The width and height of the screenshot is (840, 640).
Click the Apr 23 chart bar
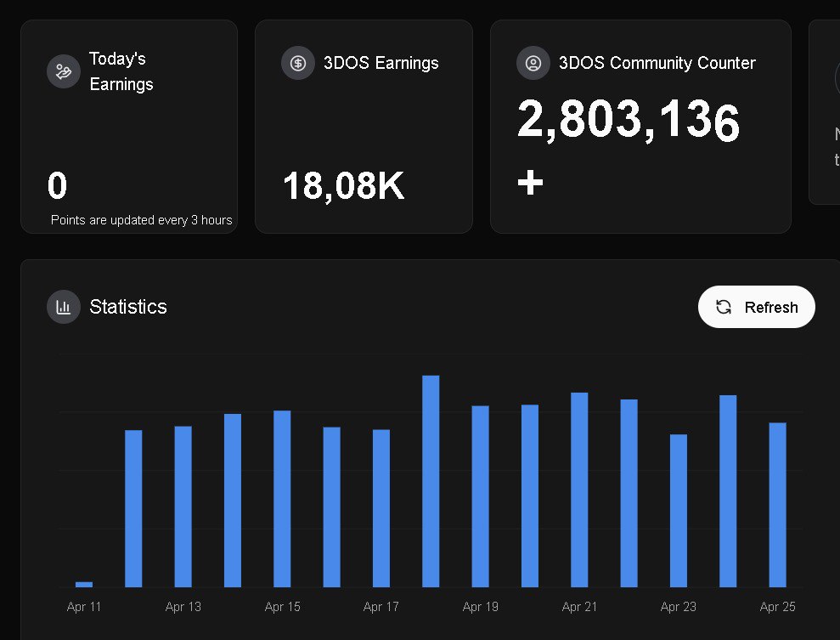679,511
